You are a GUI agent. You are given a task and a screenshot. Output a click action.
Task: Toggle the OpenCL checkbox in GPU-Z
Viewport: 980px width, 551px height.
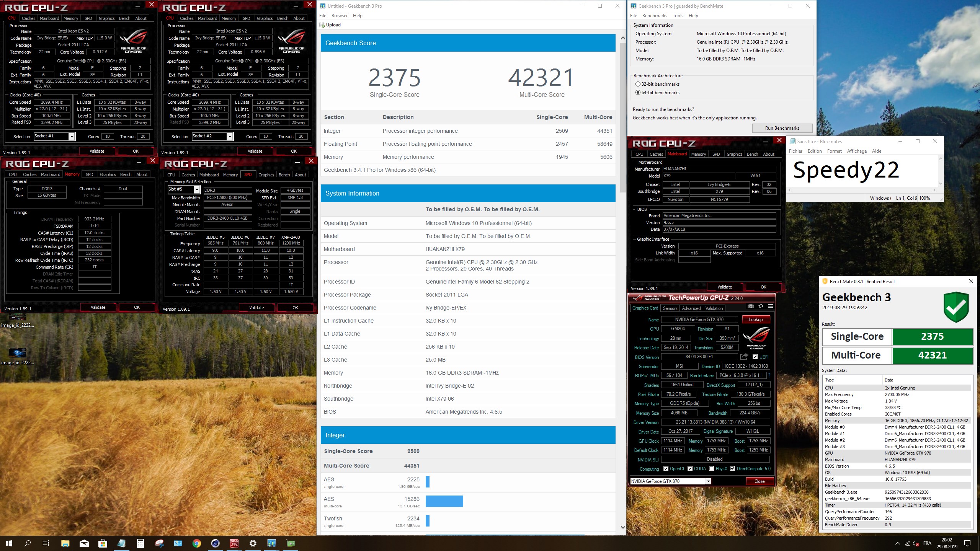coord(666,469)
